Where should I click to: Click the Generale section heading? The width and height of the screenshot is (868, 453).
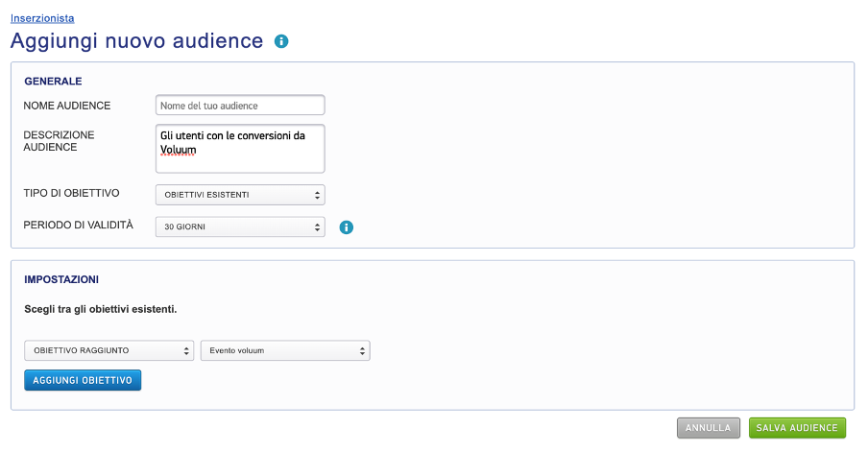click(x=53, y=82)
